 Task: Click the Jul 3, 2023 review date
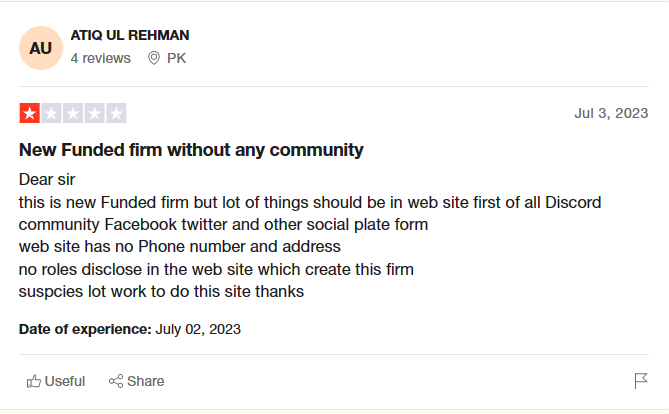tap(611, 113)
